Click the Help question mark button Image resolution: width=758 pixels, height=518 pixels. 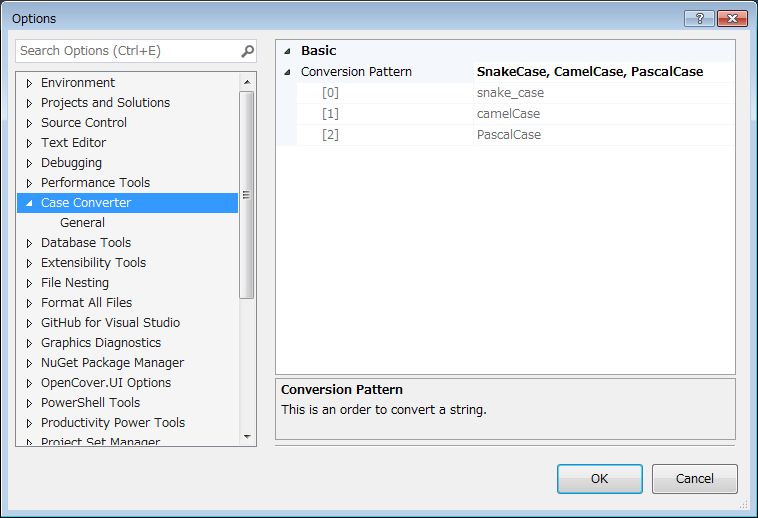[698, 18]
